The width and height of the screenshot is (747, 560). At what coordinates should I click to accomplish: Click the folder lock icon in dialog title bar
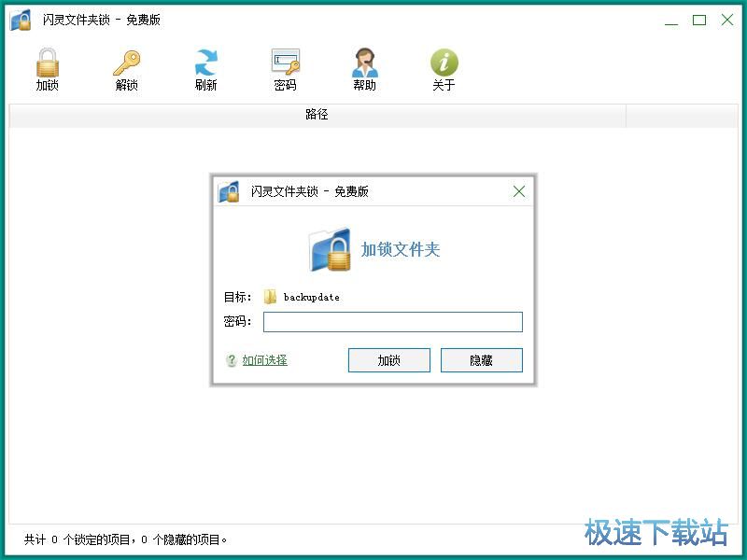[229, 191]
